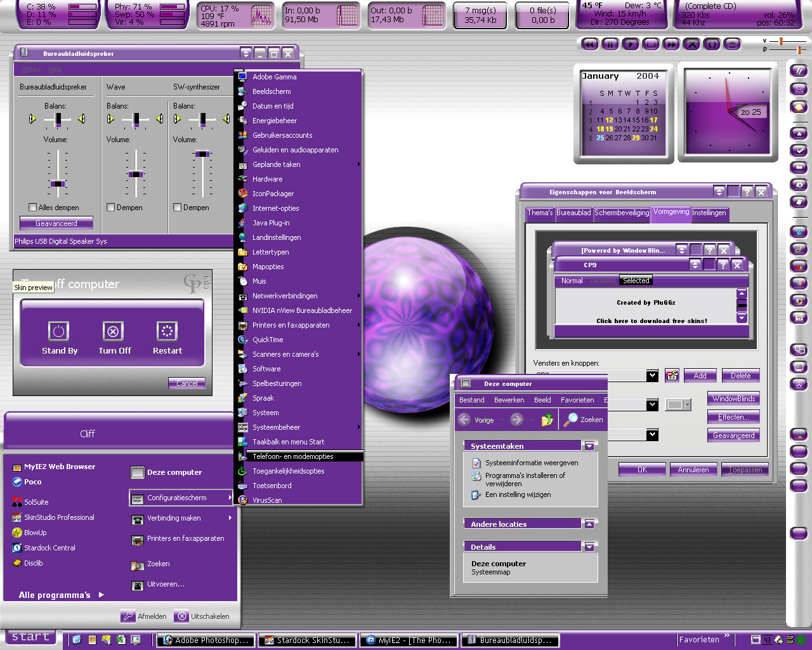This screenshot has height=650, width=812.
Task: Click the folder-up icon in Deze computer
Action: [x=547, y=420]
